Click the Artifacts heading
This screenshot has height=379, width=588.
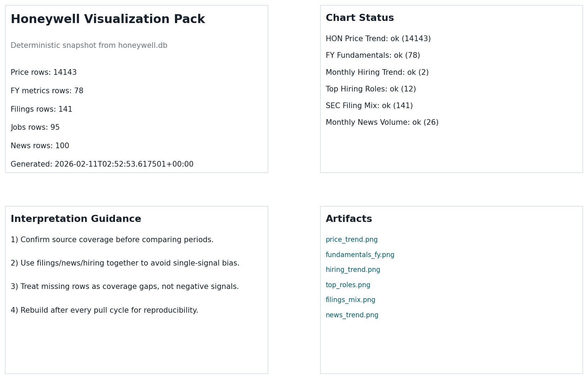(348, 219)
